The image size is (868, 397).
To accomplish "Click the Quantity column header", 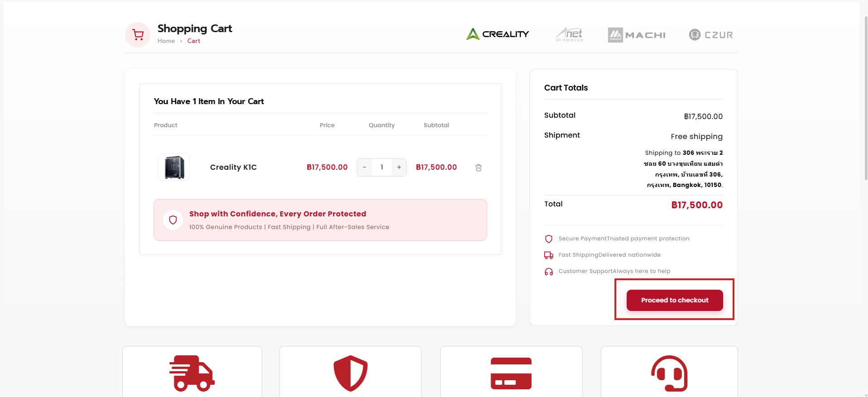I will coord(382,125).
